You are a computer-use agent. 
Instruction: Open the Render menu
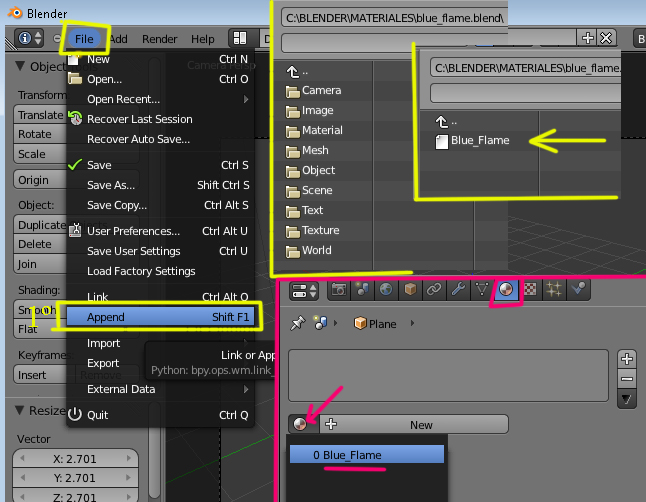pos(159,39)
